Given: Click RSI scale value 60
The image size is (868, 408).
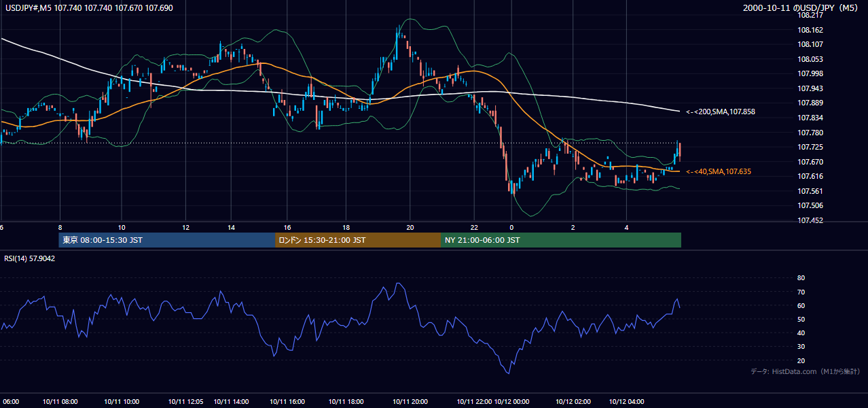Looking at the screenshot, I should click(801, 305).
